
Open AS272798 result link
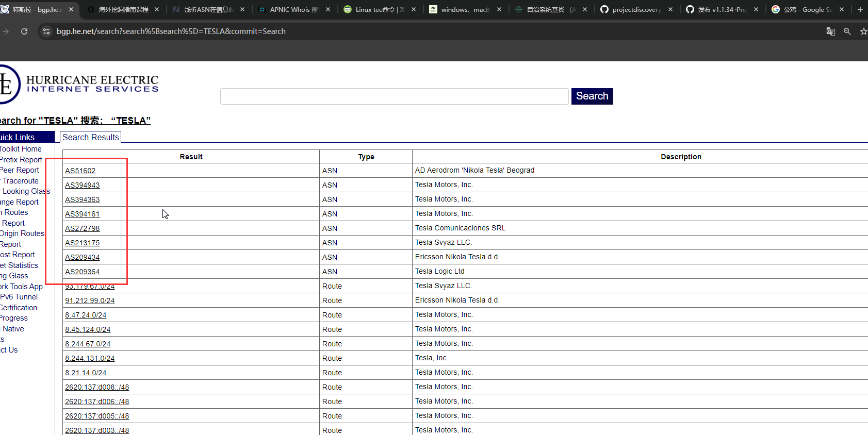(83, 228)
